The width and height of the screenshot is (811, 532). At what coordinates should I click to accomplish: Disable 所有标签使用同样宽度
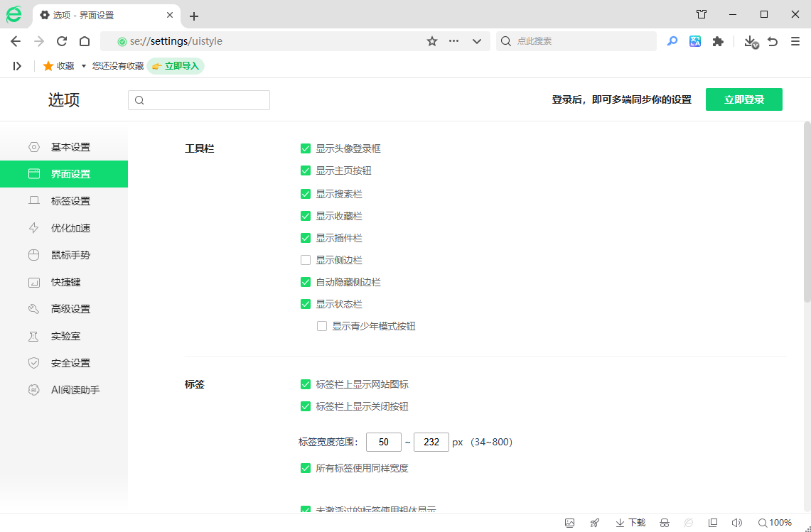(x=306, y=468)
